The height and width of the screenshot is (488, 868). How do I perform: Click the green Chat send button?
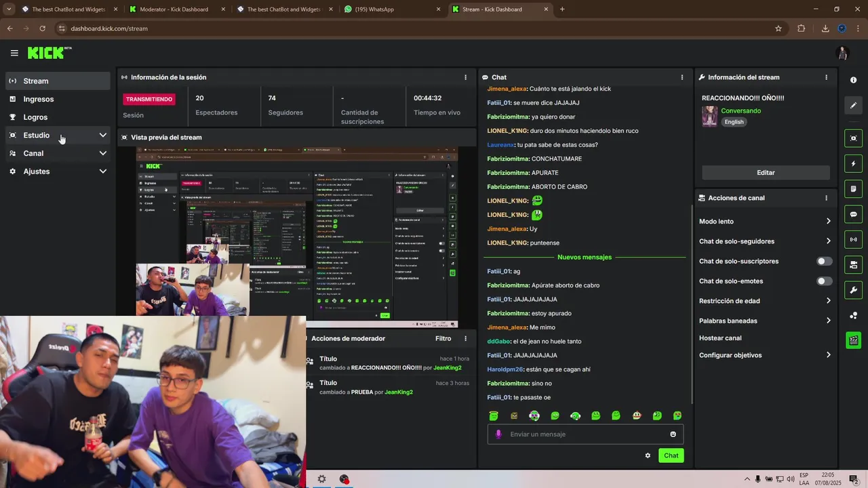[671, 455]
